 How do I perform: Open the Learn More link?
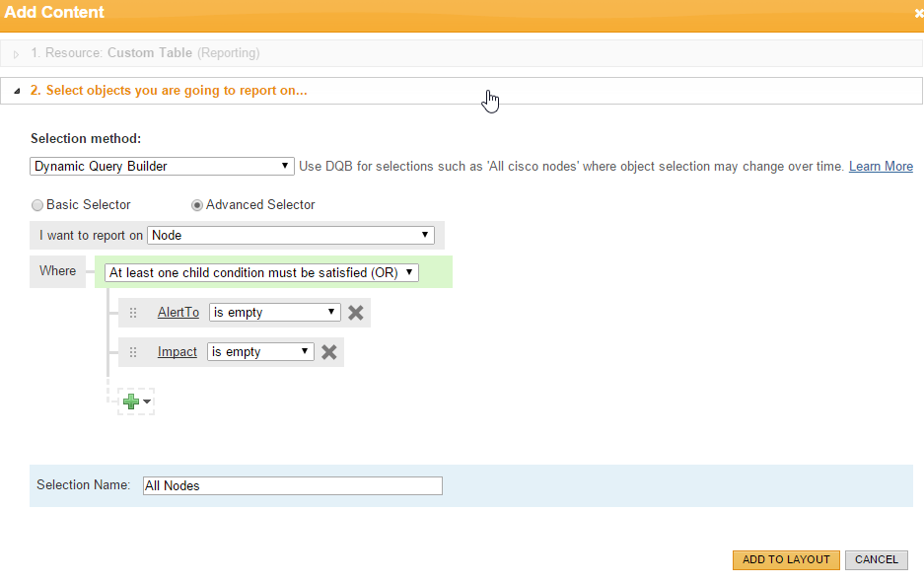[881, 166]
